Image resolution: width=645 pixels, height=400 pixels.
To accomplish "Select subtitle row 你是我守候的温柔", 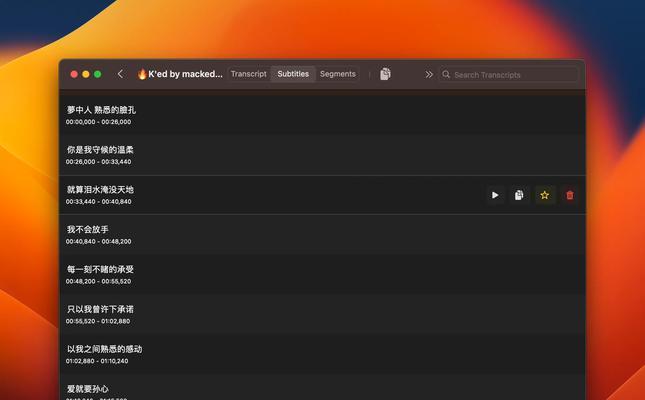I will pyautogui.click(x=322, y=155).
